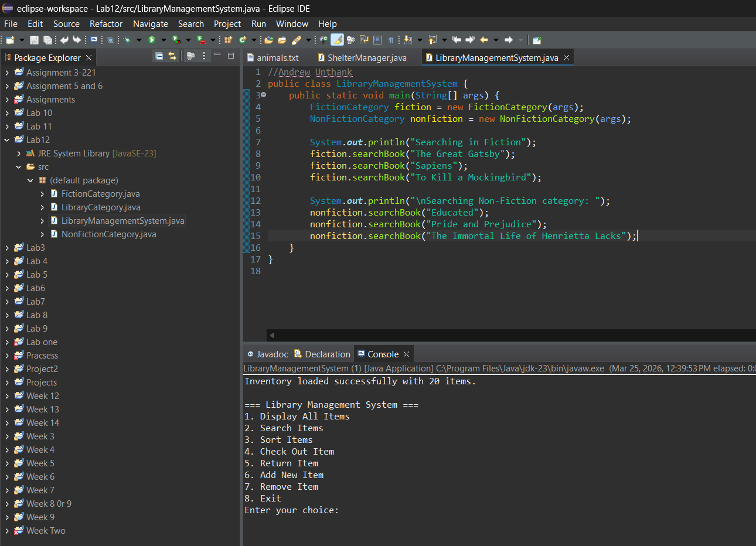Click the yellow Back navigation arrow
756x546 pixels.
pyautogui.click(x=484, y=40)
